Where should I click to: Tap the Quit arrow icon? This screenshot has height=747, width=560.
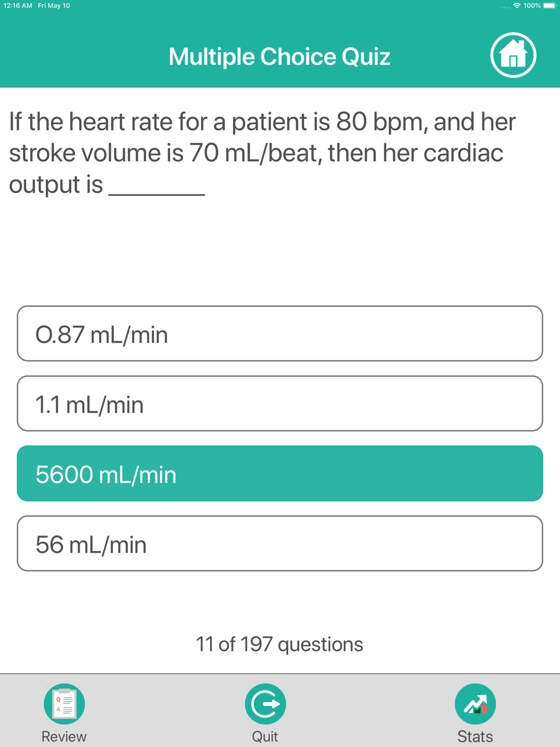(x=265, y=704)
